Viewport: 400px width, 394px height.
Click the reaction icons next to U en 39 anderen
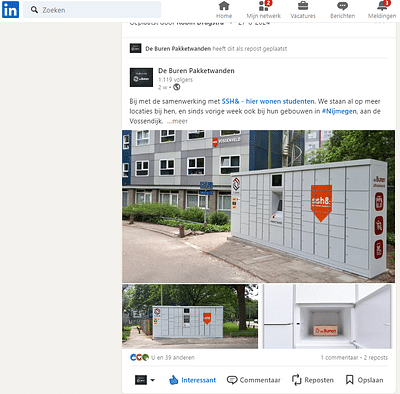coord(139,358)
